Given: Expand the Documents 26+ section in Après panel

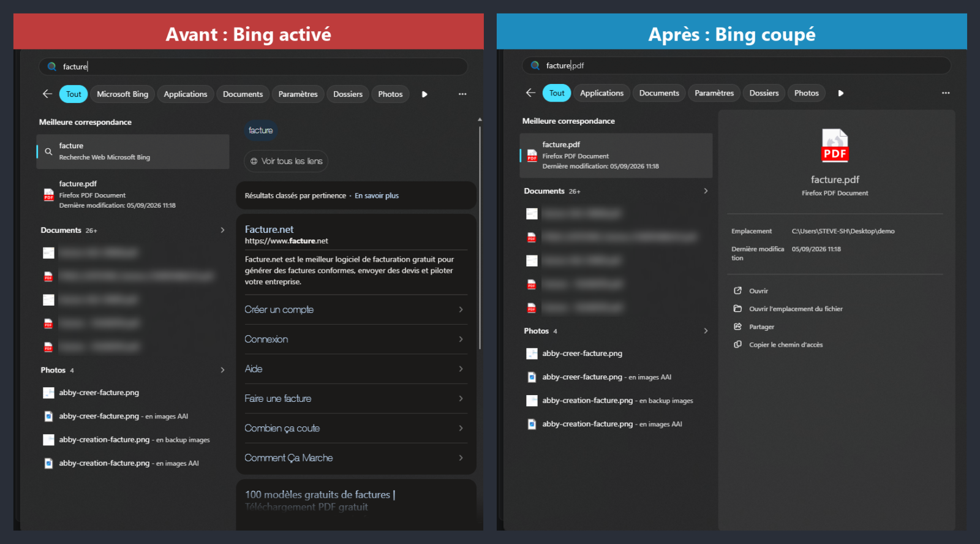Looking at the screenshot, I should click(x=706, y=191).
